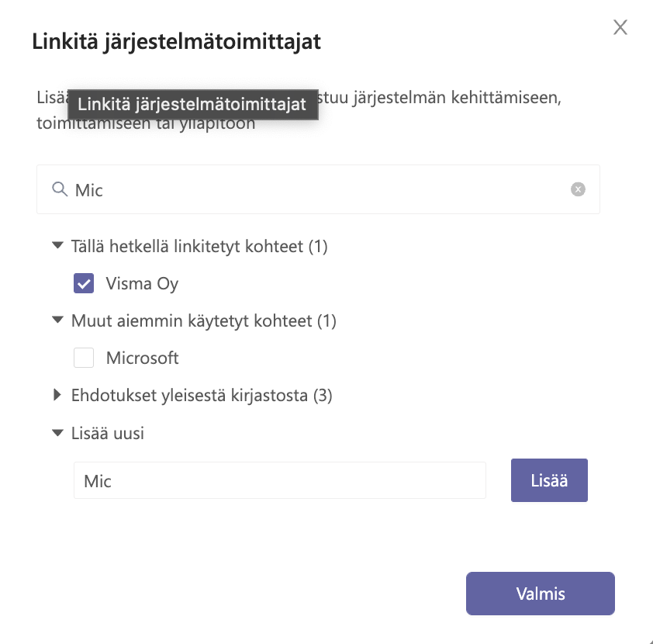Expand Ehdotukset yleisestä kirjastosta triangle
Screen dimensions: 653x644
(x=57, y=394)
